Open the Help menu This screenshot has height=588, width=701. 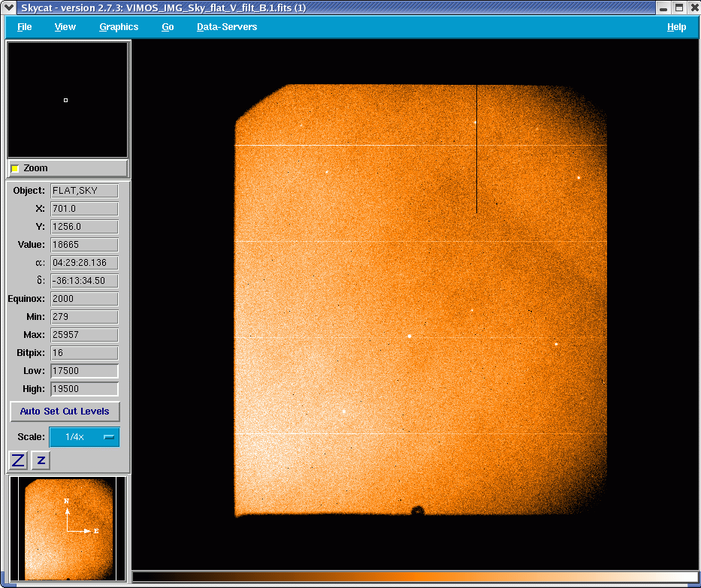point(676,27)
